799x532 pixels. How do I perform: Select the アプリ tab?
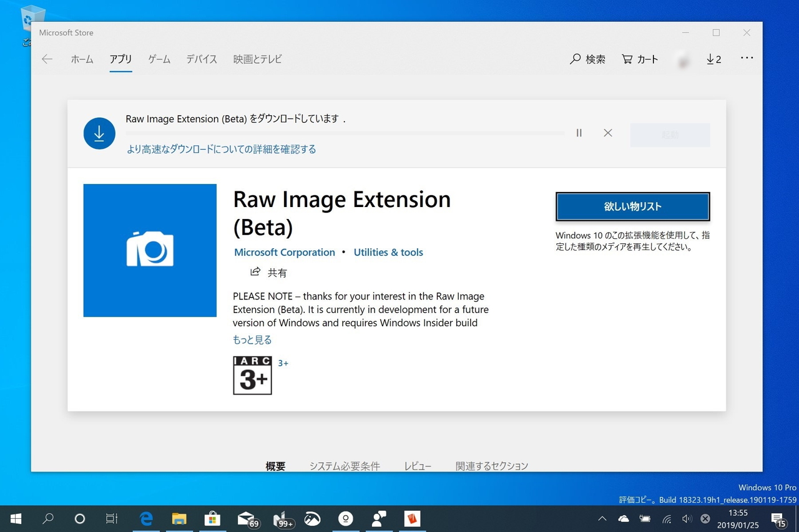click(x=120, y=59)
